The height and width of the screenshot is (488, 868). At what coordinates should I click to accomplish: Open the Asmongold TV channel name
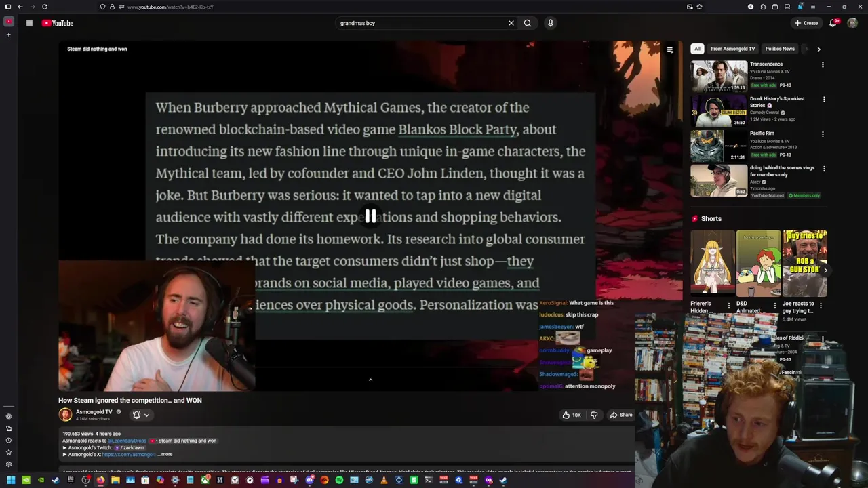(94, 412)
